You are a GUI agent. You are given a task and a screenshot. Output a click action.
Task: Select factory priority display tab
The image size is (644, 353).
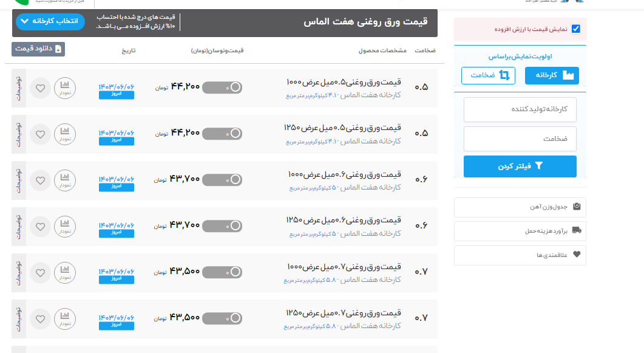[552, 75]
